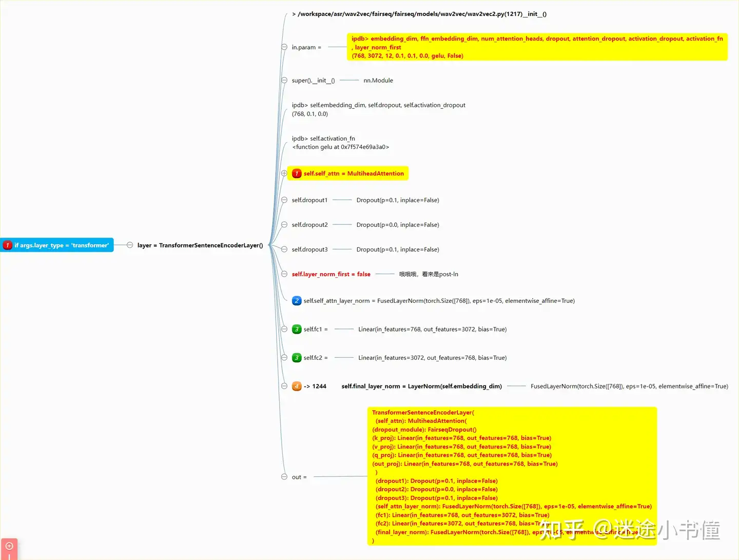This screenshot has width=739, height=560.
Task: Collapse the self.fc1 branch
Action: [x=284, y=330]
